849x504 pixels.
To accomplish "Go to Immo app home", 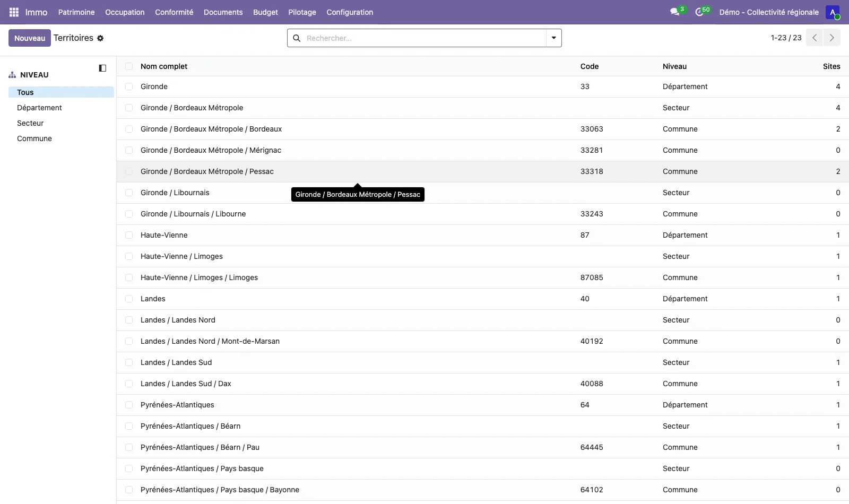I will point(36,12).
